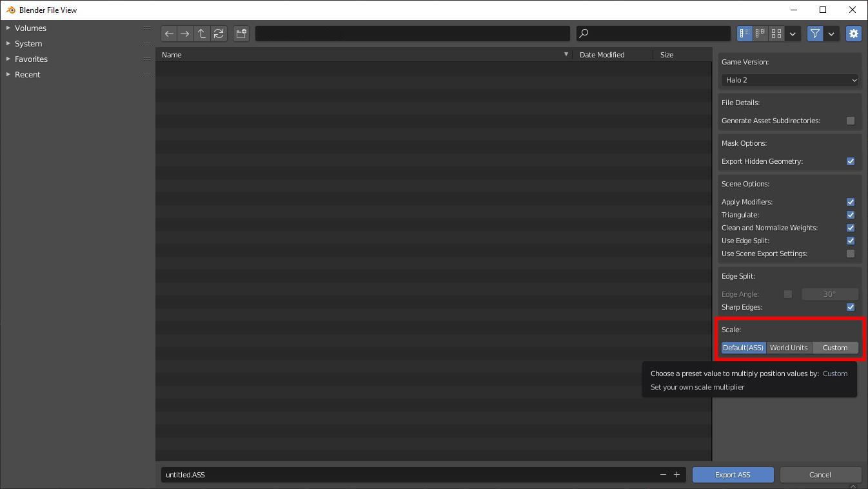Toggle Triangulate checkbox
Image resolution: width=868 pixels, height=489 pixels.
pos(851,215)
